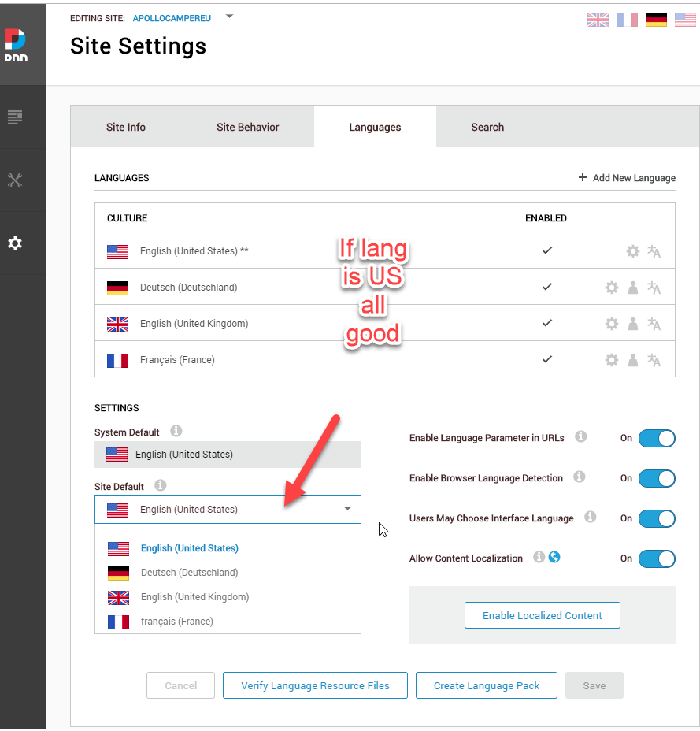Click the Enable Localized Content button
Image resolution: width=700 pixels, height=731 pixels.
tap(542, 615)
